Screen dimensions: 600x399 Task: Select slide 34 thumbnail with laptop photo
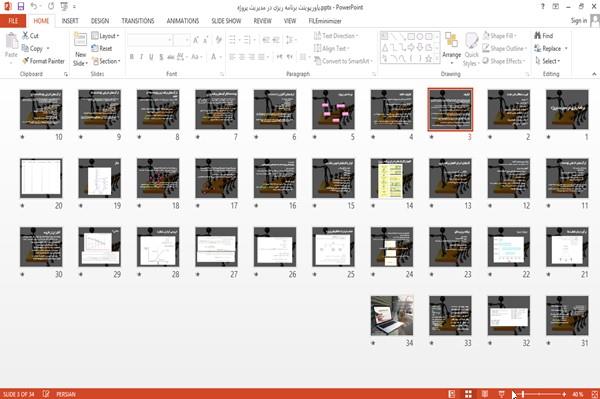pos(392,316)
